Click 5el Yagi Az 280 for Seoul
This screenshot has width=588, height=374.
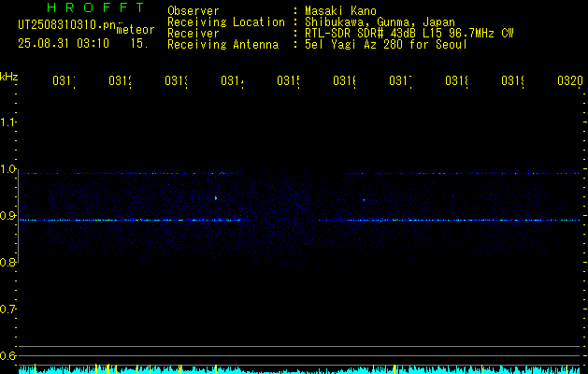coord(386,45)
